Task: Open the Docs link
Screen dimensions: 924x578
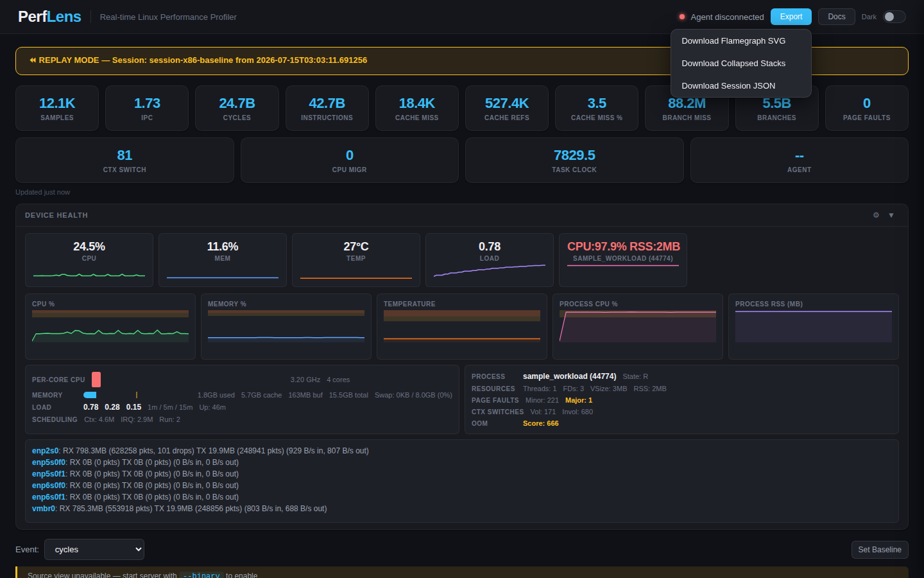Action: 837,17
